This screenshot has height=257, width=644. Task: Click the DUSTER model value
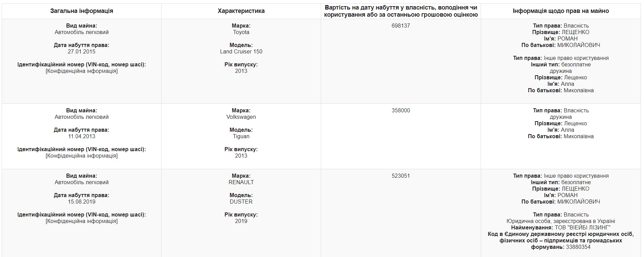(x=241, y=202)
